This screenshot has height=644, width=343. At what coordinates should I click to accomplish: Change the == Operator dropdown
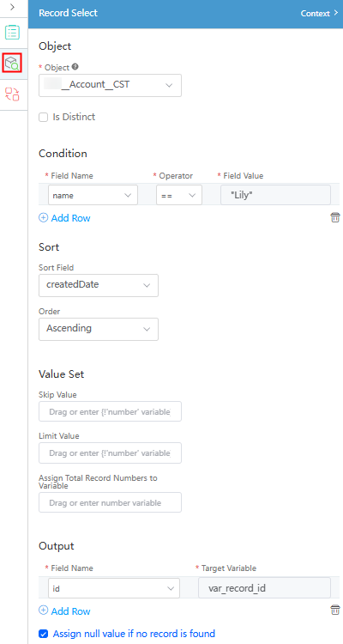179,195
